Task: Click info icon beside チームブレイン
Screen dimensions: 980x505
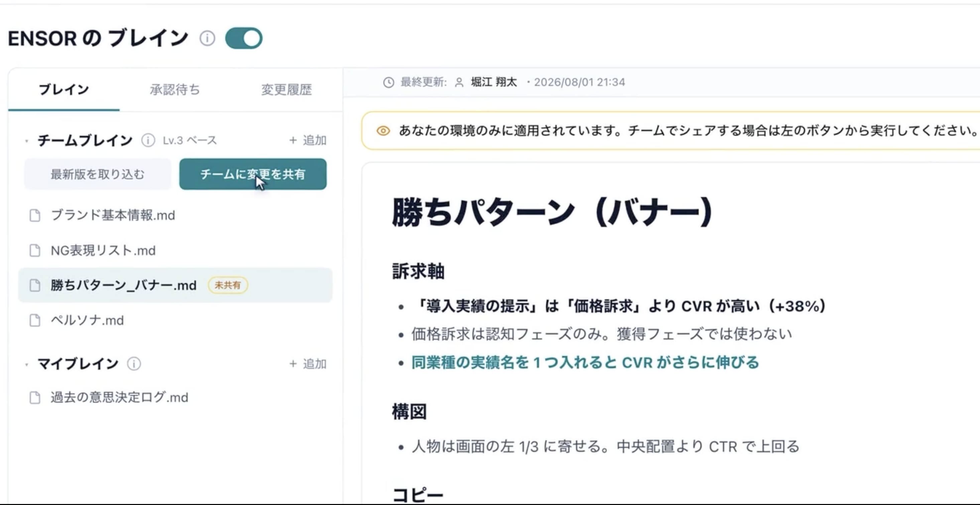Action: (x=148, y=140)
